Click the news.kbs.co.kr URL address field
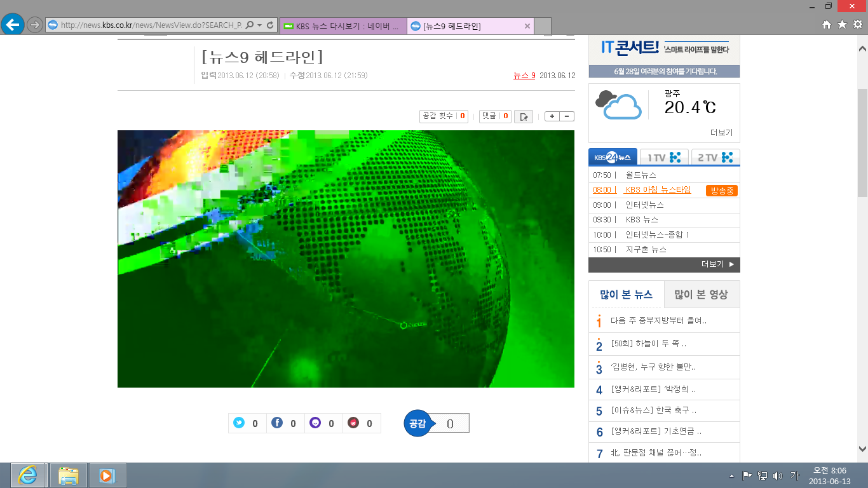 151,25
